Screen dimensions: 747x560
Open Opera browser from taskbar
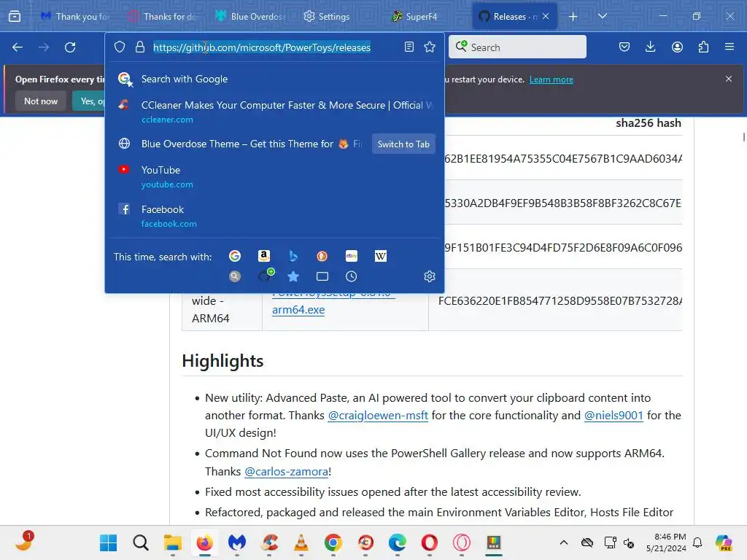429,542
